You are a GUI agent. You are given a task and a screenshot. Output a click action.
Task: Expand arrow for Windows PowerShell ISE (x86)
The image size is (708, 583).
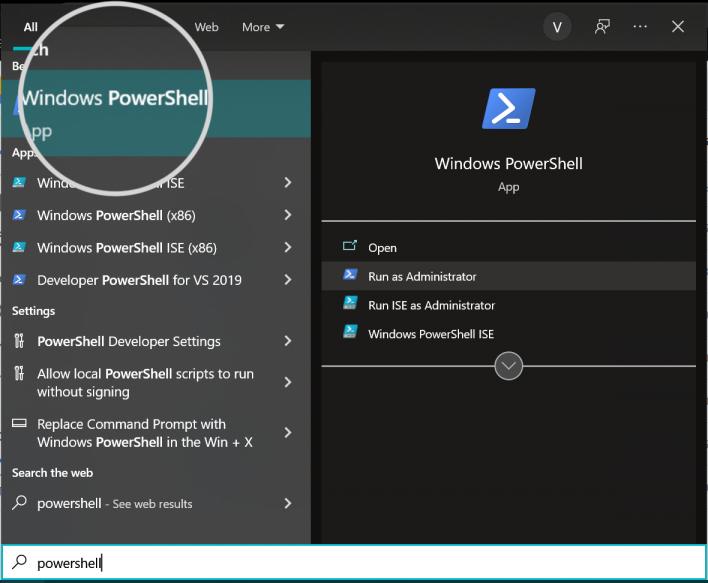pyautogui.click(x=288, y=247)
